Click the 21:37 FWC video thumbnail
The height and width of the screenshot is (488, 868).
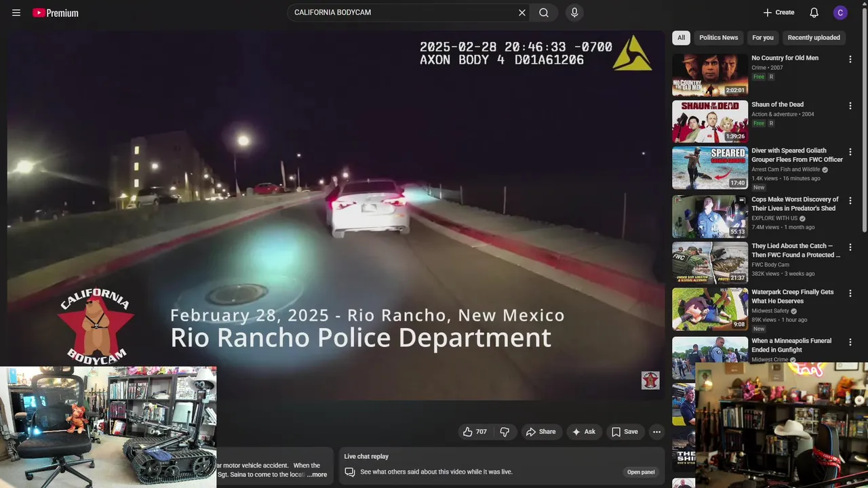(x=710, y=262)
